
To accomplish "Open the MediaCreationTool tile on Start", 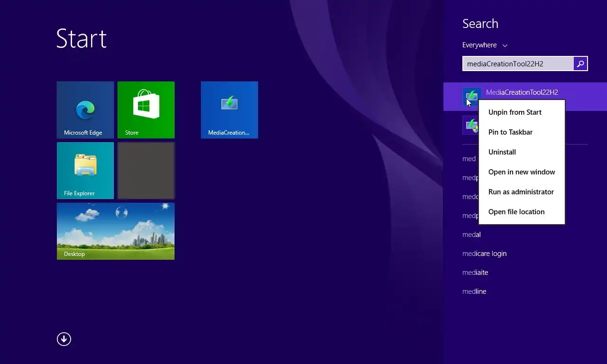I will pos(230,110).
